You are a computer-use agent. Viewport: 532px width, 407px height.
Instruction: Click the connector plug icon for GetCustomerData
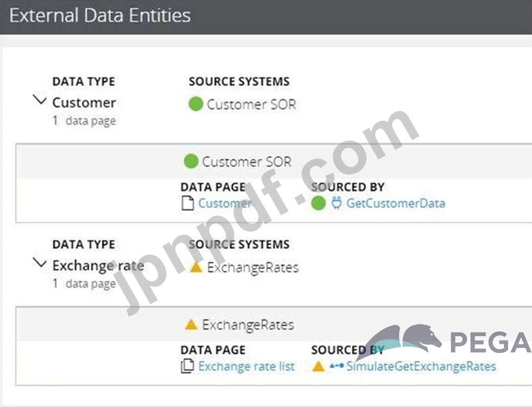[x=336, y=203]
